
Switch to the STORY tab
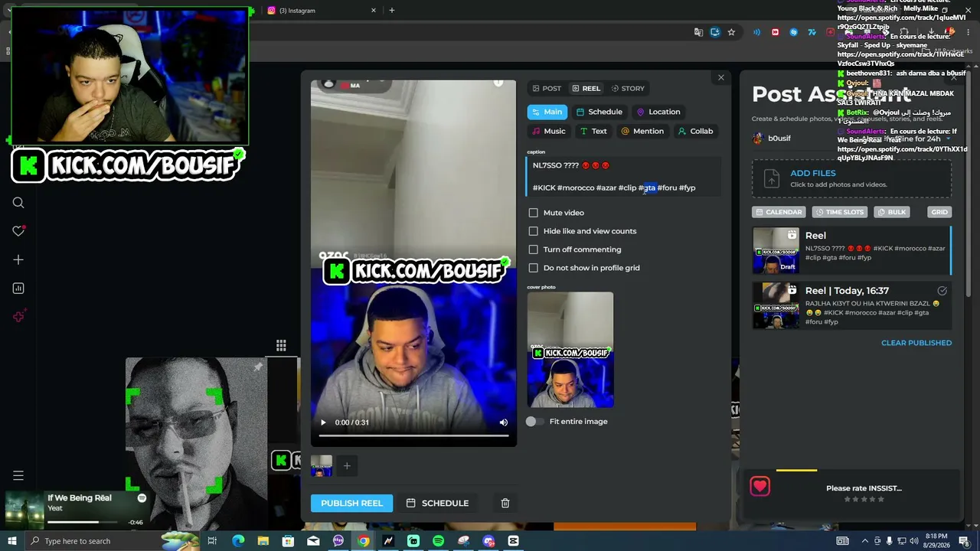pyautogui.click(x=628, y=88)
